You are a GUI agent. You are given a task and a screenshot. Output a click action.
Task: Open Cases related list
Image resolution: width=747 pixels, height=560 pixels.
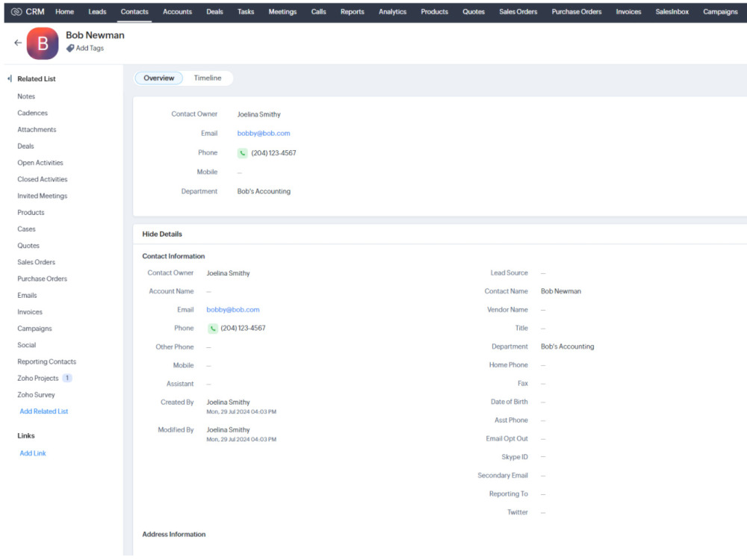[26, 229]
